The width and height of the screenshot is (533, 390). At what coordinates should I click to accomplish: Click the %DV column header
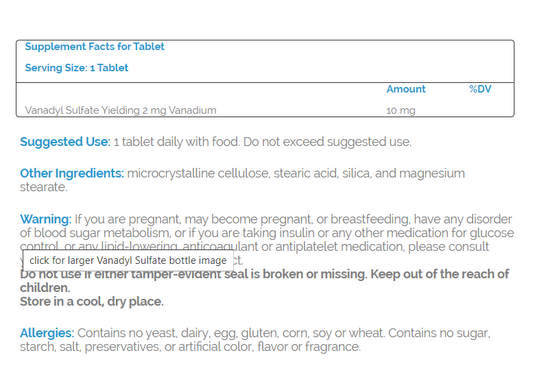point(480,89)
